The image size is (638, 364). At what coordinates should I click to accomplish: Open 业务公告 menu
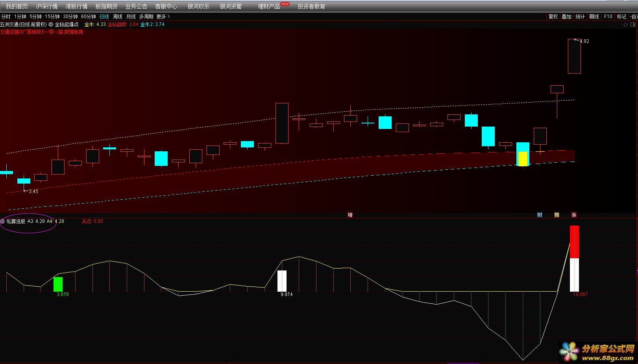136,6
